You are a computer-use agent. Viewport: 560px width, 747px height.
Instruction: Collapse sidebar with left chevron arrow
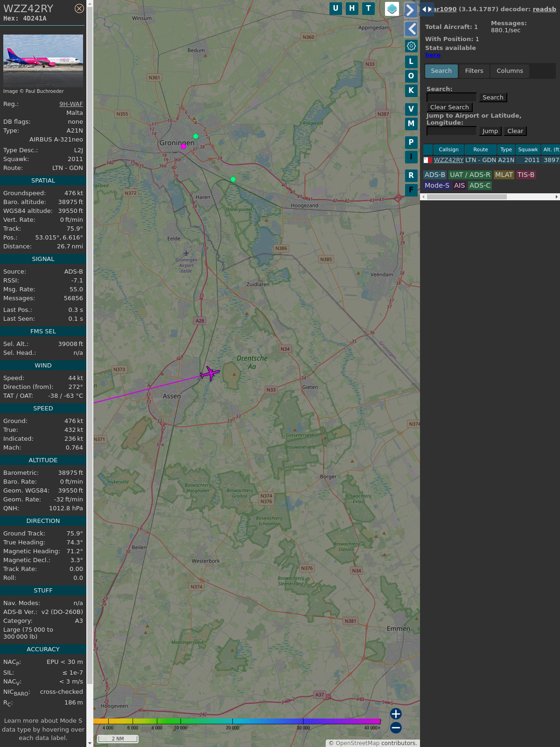(x=411, y=29)
